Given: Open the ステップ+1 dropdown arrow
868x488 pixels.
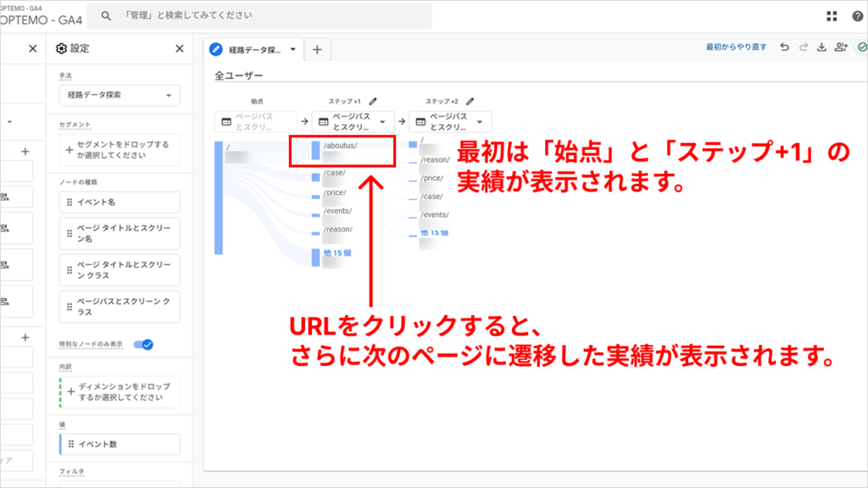Looking at the screenshot, I should [x=383, y=122].
